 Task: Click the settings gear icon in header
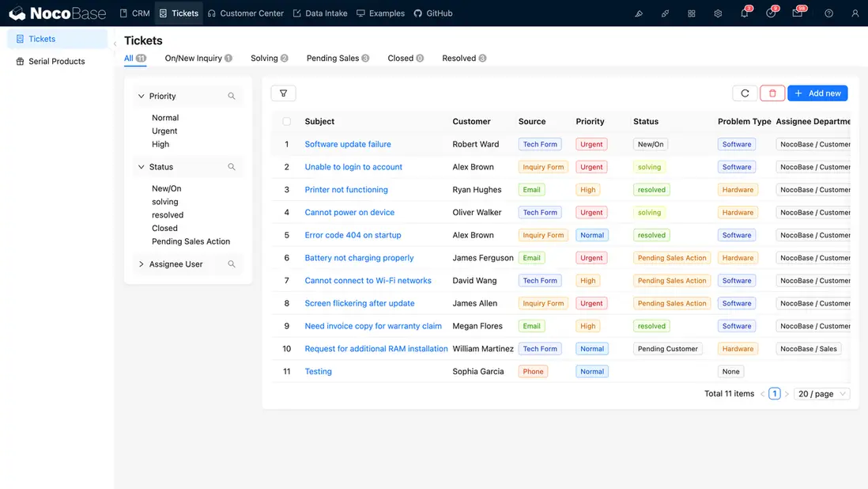(x=718, y=13)
